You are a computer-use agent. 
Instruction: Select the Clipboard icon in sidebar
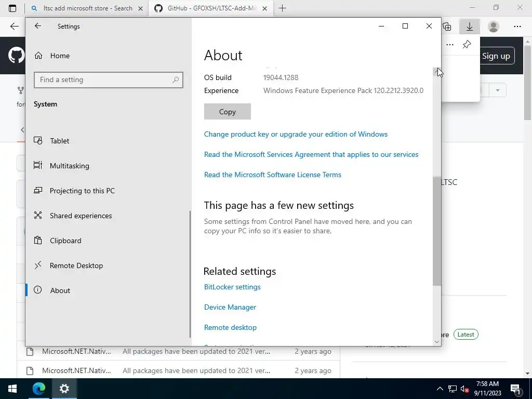37,240
